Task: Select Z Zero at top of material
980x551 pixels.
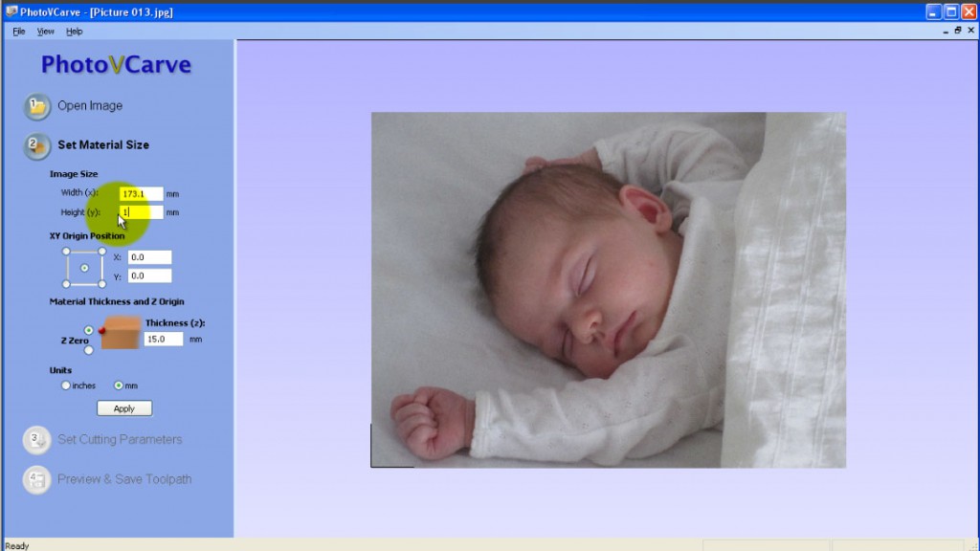Action: point(89,330)
